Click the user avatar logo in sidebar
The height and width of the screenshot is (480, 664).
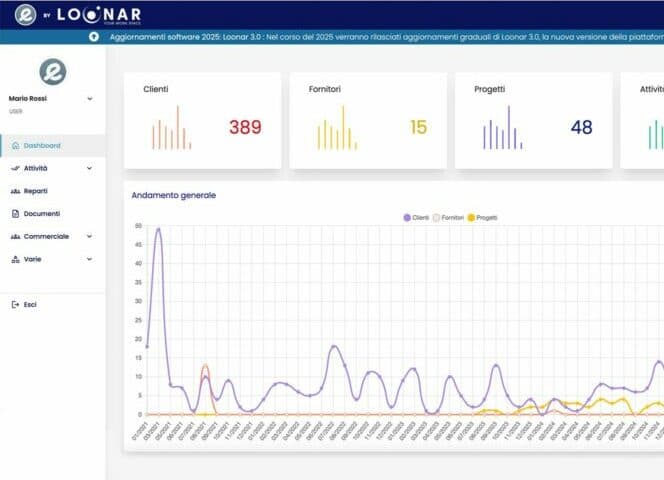tap(52, 71)
